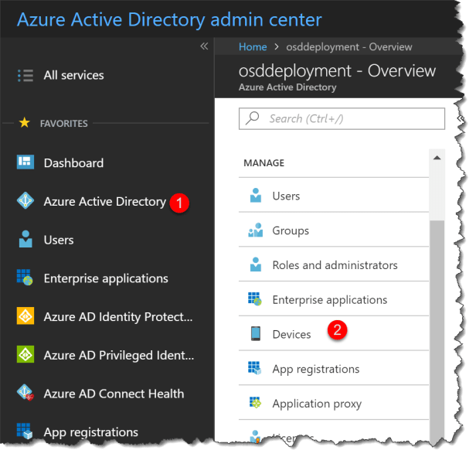Screen dimensions: 476x457
Task: Open Enterprise applications in Manage list
Action: (x=330, y=299)
